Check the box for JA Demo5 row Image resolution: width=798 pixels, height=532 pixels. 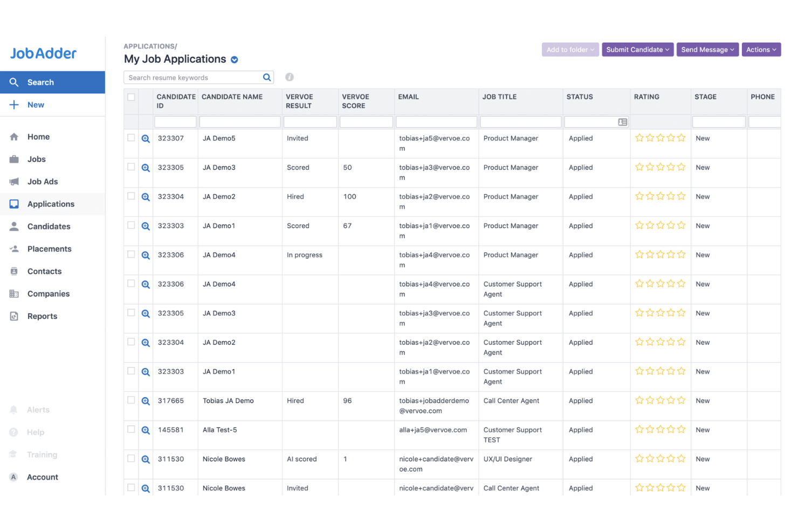(131, 137)
